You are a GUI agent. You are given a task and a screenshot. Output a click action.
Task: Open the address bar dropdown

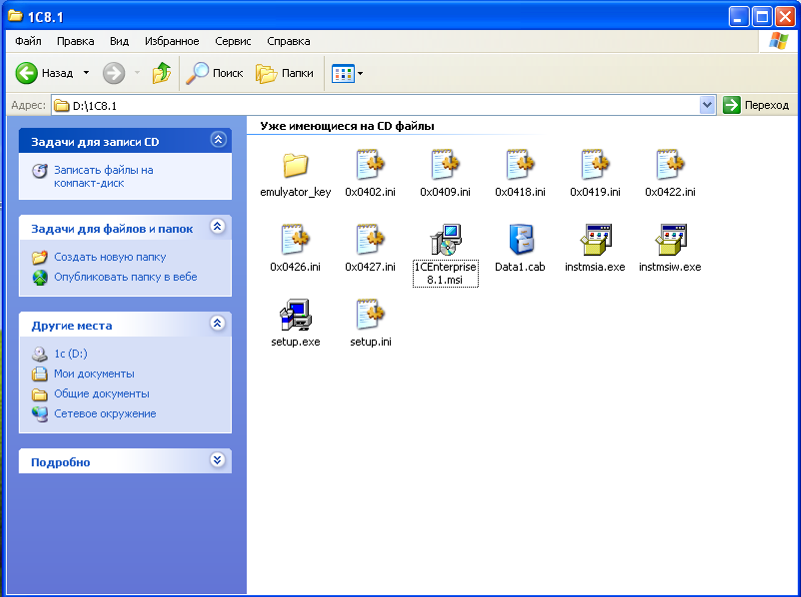[707, 105]
